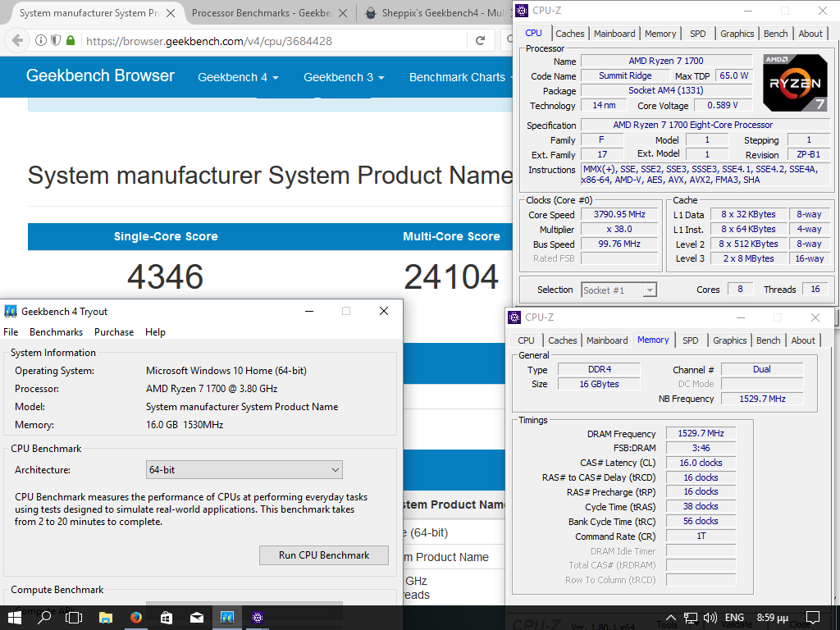This screenshot has width=840, height=630.
Task: Click the green secure padlock icon
Action: click(71, 40)
